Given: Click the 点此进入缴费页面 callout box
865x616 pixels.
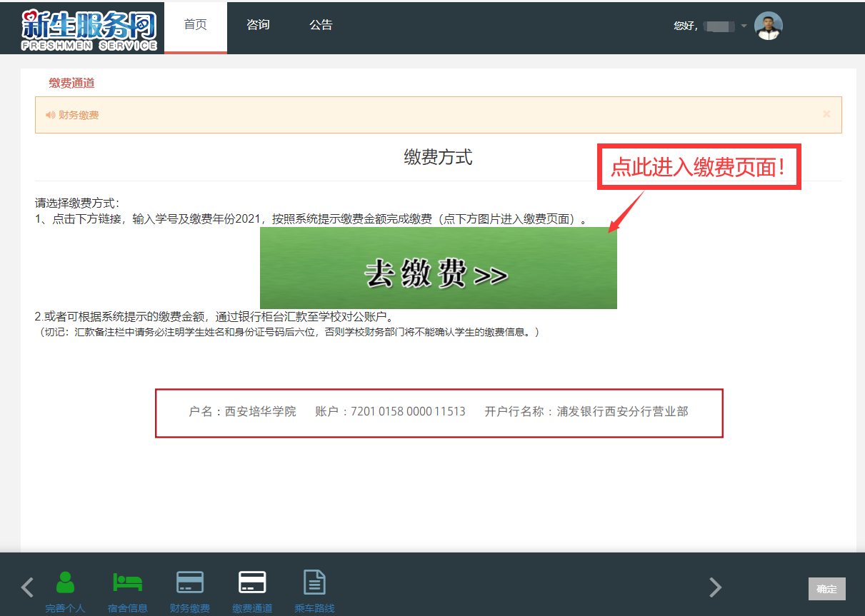Looking at the screenshot, I should tap(699, 167).
